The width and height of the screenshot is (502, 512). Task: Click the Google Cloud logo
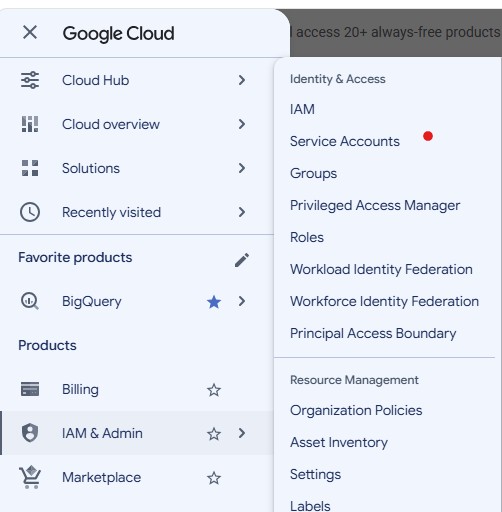point(118,33)
